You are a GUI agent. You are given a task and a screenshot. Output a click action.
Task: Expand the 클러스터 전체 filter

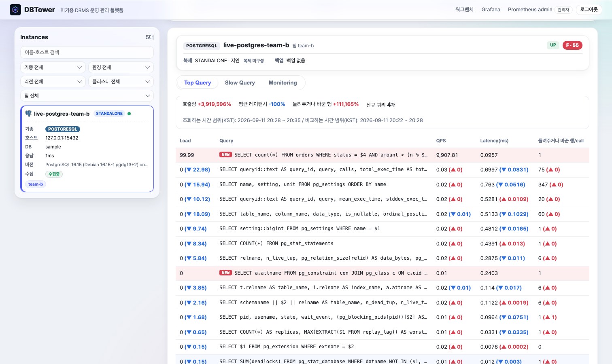[x=121, y=81]
